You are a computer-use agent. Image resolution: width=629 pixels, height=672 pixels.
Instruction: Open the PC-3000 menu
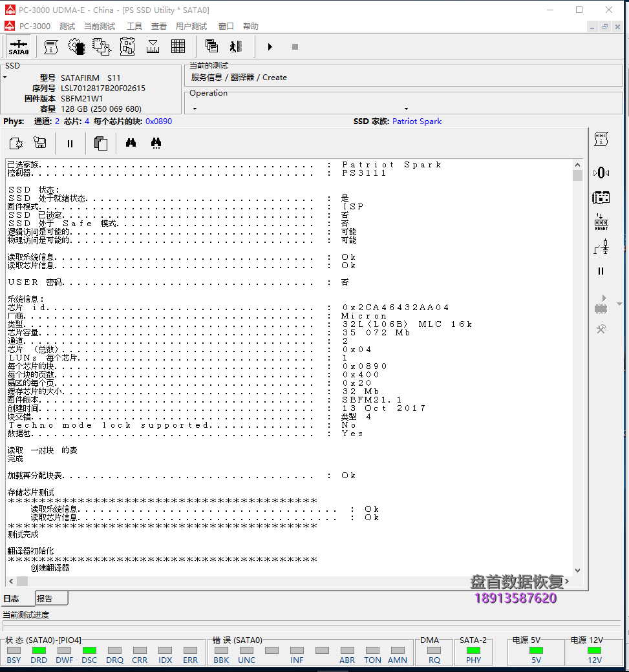click(x=35, y=26)
